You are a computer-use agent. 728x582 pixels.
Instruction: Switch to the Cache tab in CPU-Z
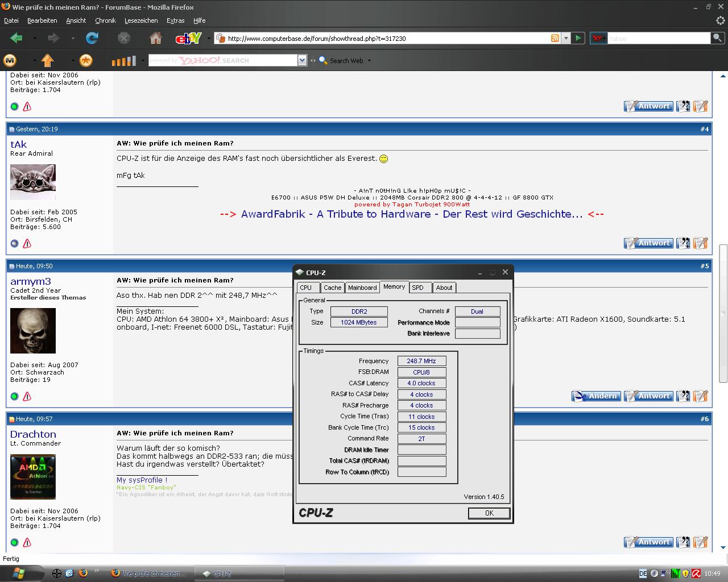click(x=333, y=288)
